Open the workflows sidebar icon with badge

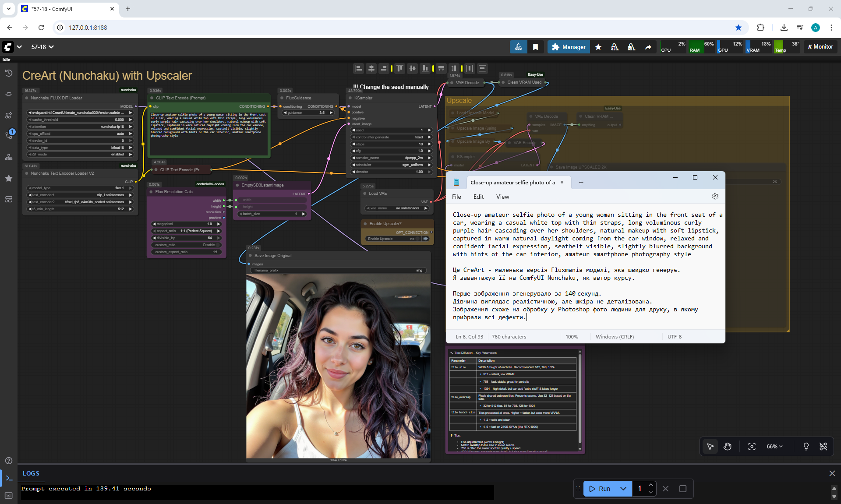[9, 134]
